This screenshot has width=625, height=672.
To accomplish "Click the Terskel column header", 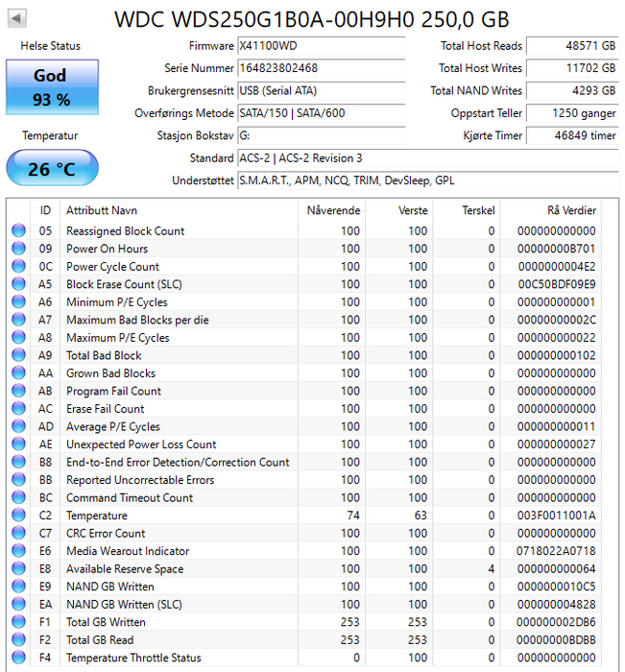I will click(478, 210).
